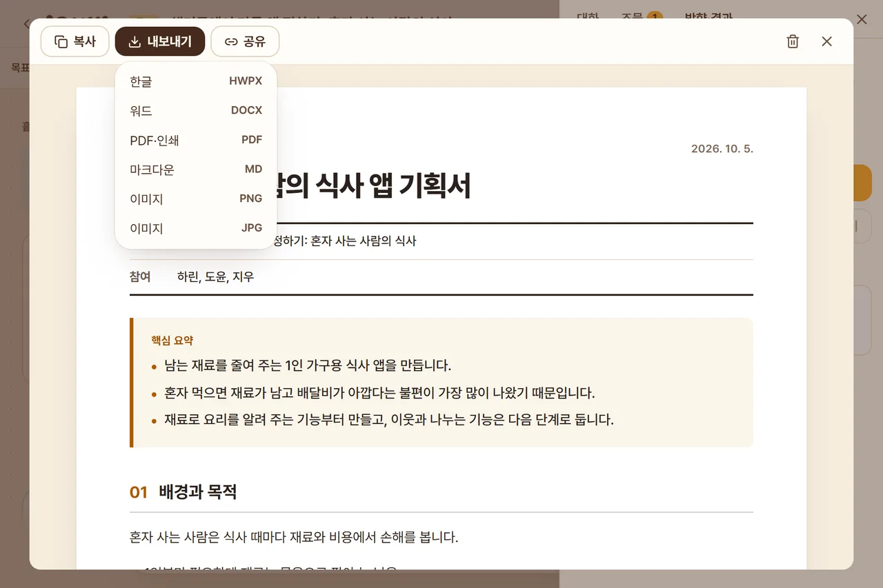Export as 이미지 JPG
Screen dimensions: 883x588
tap(196, 228)
